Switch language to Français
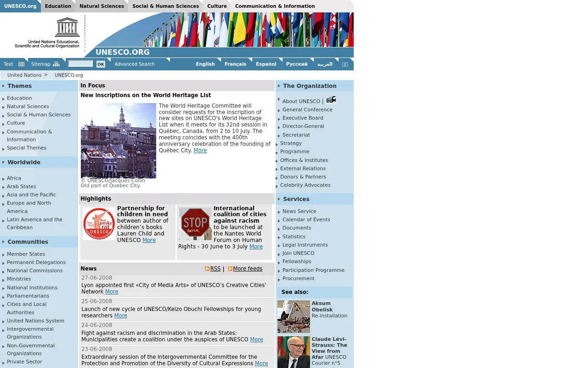This screenshot has height=368, width=588. click(x=235, y=64)
